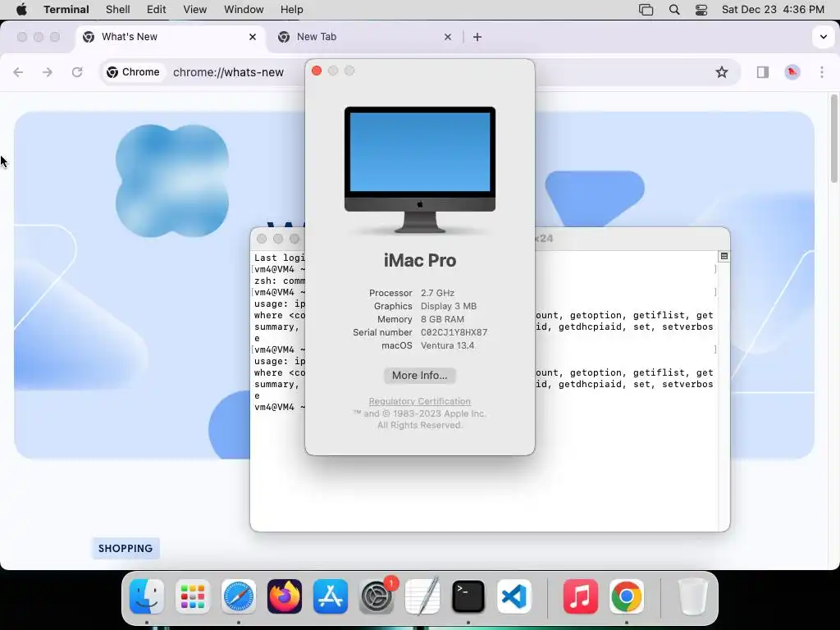
Task: Open the Help menu
Action: coord(291,10)
